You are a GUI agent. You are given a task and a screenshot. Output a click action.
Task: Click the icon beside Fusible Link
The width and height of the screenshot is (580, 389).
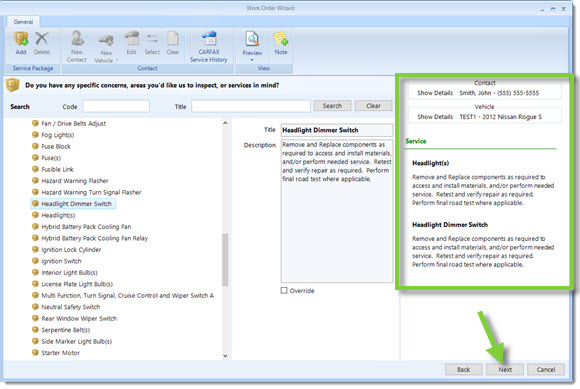36,169
